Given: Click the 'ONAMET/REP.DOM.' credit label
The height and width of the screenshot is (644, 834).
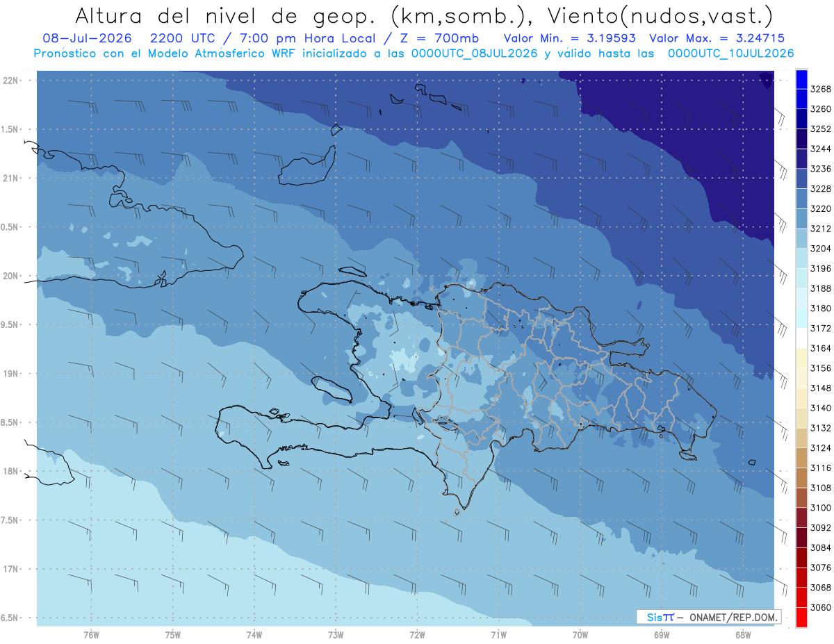Looking at the screenshot, I should tap(733, 617).
